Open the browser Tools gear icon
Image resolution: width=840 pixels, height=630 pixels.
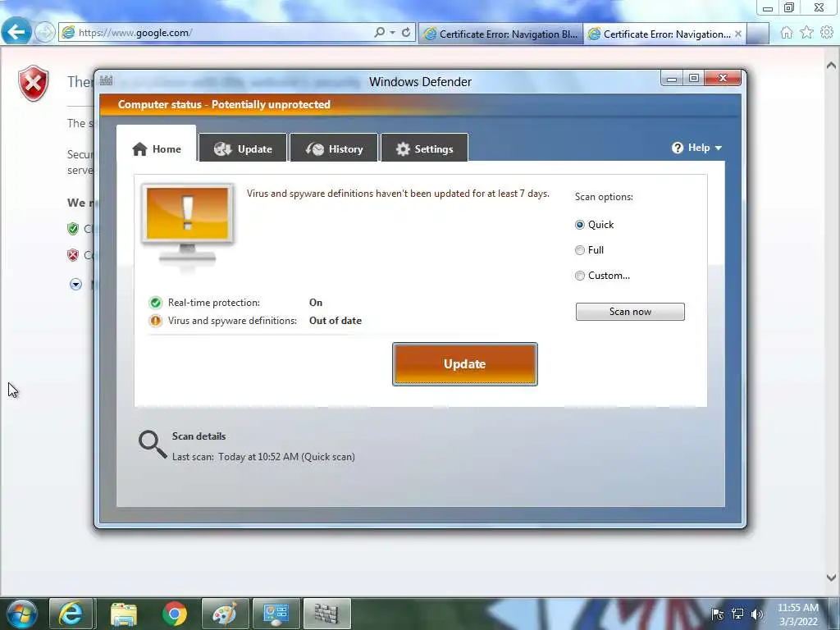pyautogui.click(x=827, y=33)
